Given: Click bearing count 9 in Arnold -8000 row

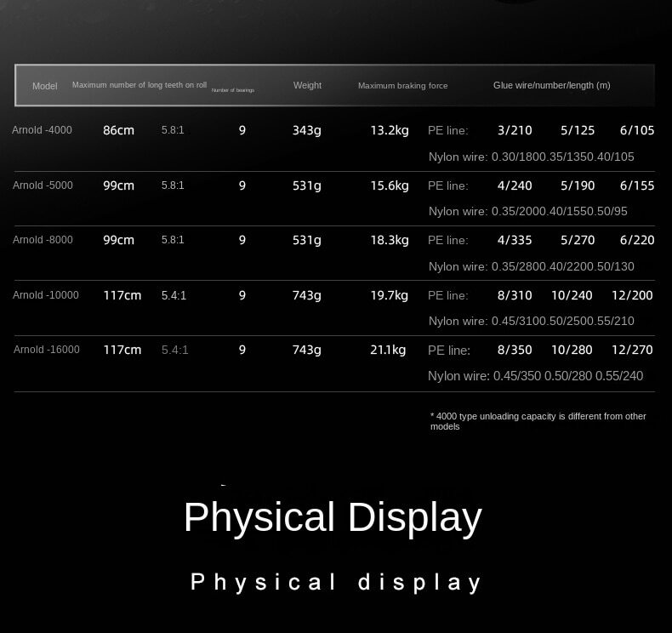Looking at the screenshot, I should pyautogui.click(x=242, y=240).
